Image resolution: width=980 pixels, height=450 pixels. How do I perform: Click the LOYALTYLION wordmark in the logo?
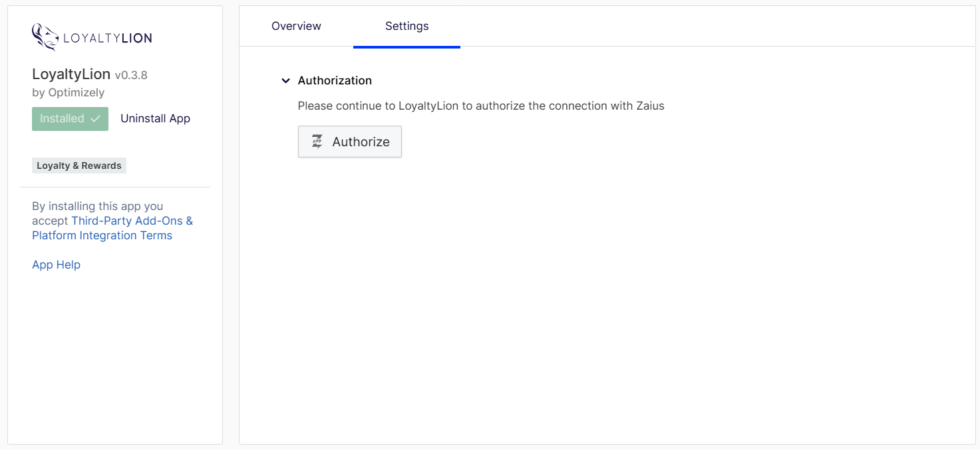(108, 39)
